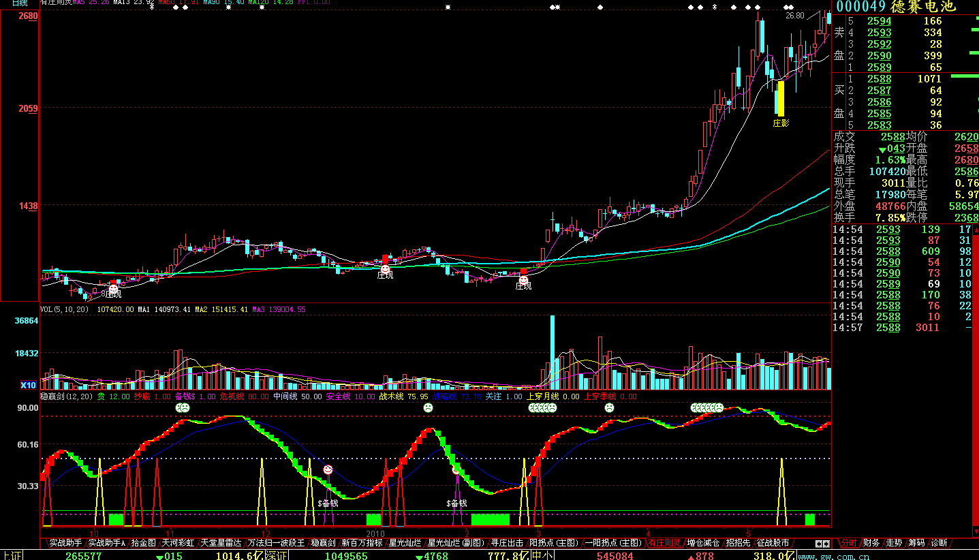Screen dimensions: 979x560
Task: Open the 增仓减仓 indicator tab
Action: click(x=703, y=543)
